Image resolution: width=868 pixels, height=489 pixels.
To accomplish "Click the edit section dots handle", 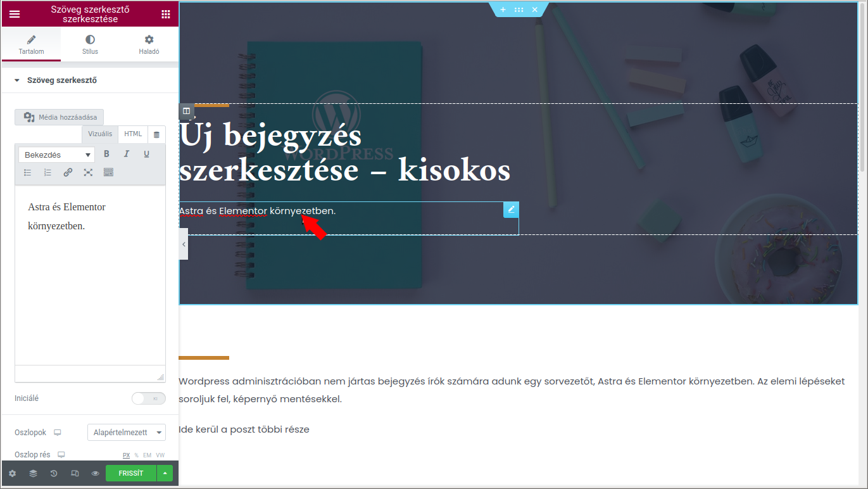I will point(519,10).
